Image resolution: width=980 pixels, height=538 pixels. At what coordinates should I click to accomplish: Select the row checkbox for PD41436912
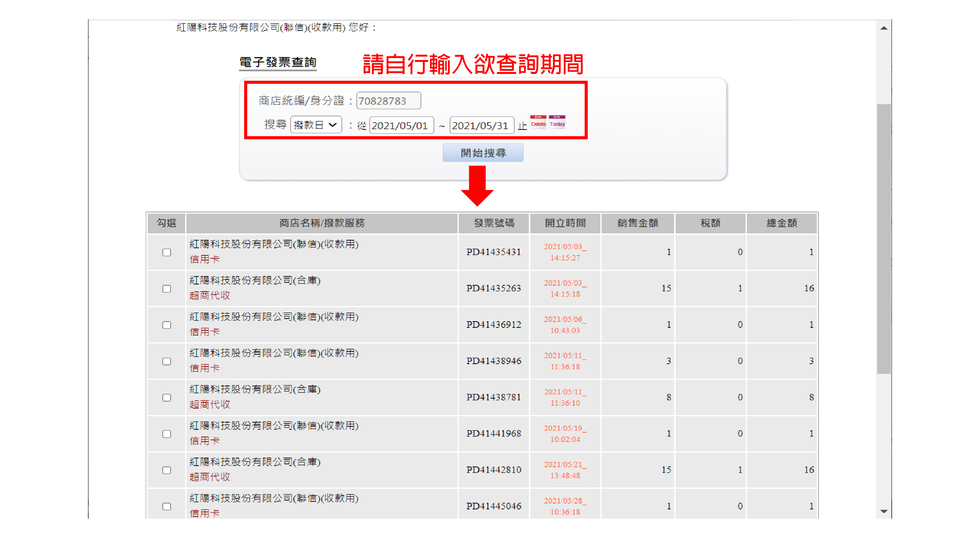pos(167,325)
